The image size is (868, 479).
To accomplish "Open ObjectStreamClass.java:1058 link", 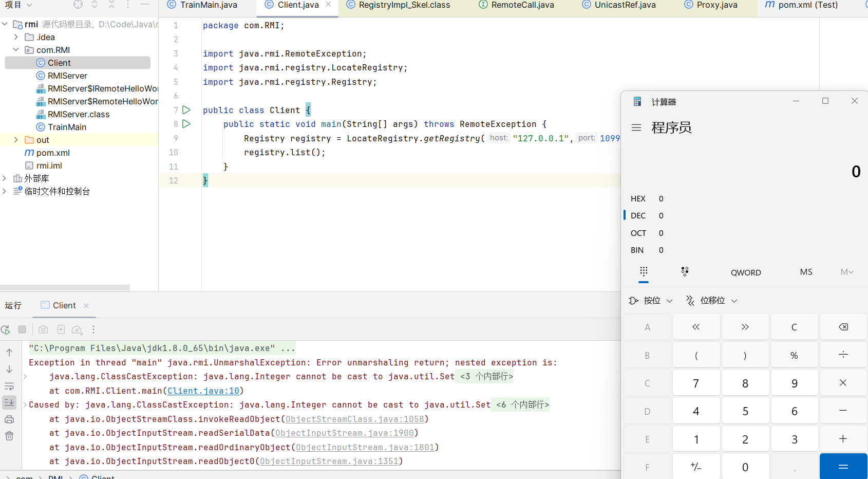I will (355, 419).
